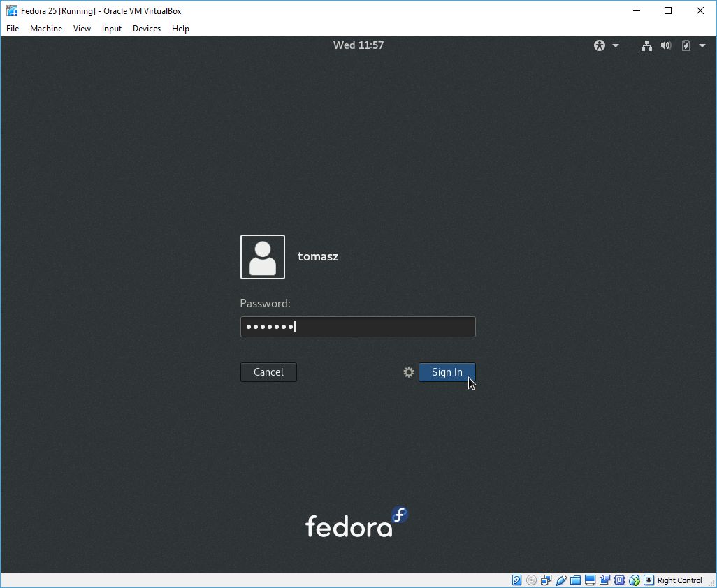Click the battery icon in the top bar
This screenshot has height=588, width=717.
click(686, 45)
